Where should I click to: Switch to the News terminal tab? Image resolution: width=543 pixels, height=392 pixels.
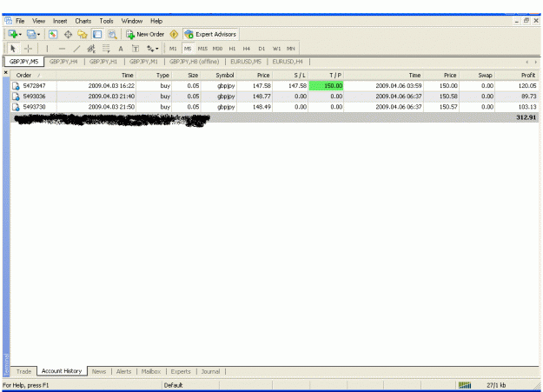click(99, 371)
